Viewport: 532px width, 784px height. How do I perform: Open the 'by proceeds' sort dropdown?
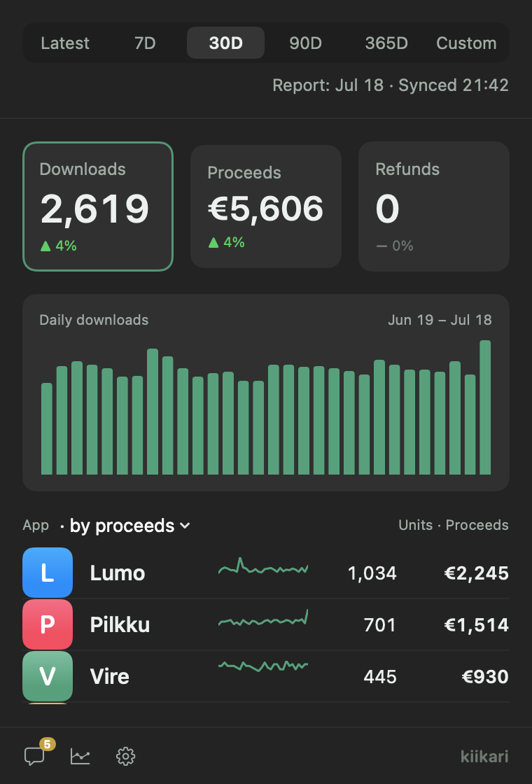pyautogui.click(x=130, y=526)
